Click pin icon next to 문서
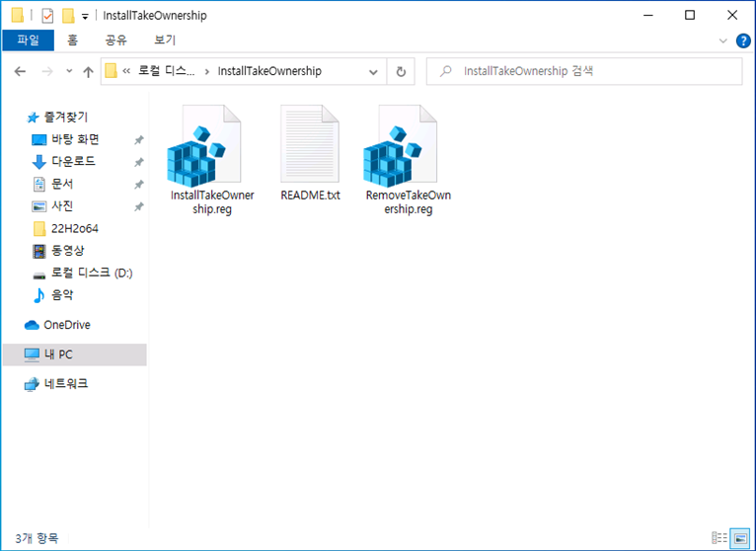The image size is (756, 551). click(139, 185)
